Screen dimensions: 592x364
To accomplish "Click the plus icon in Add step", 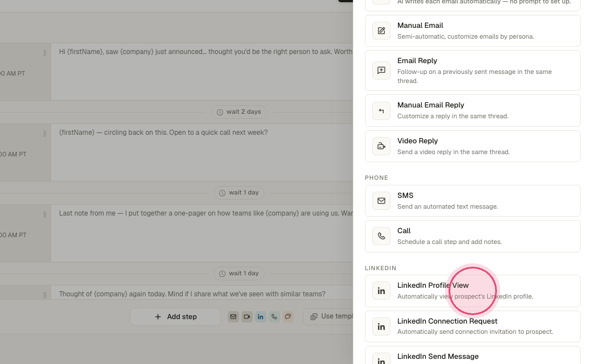I will 158,317.
